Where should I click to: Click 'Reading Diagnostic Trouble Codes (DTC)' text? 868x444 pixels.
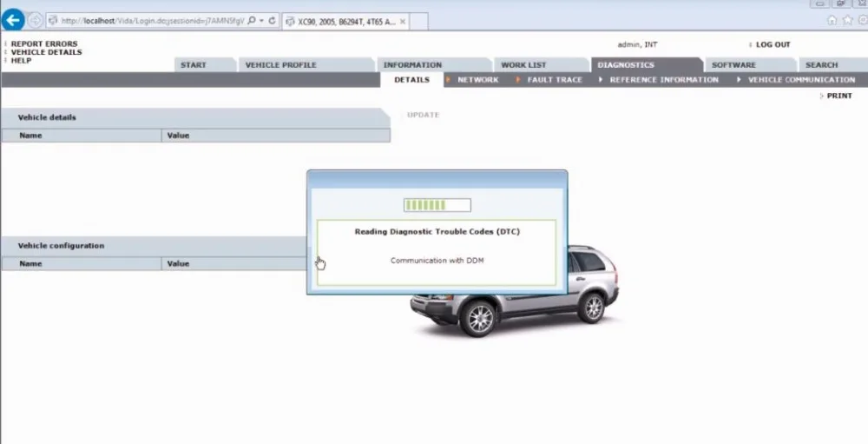coord(437,232)
